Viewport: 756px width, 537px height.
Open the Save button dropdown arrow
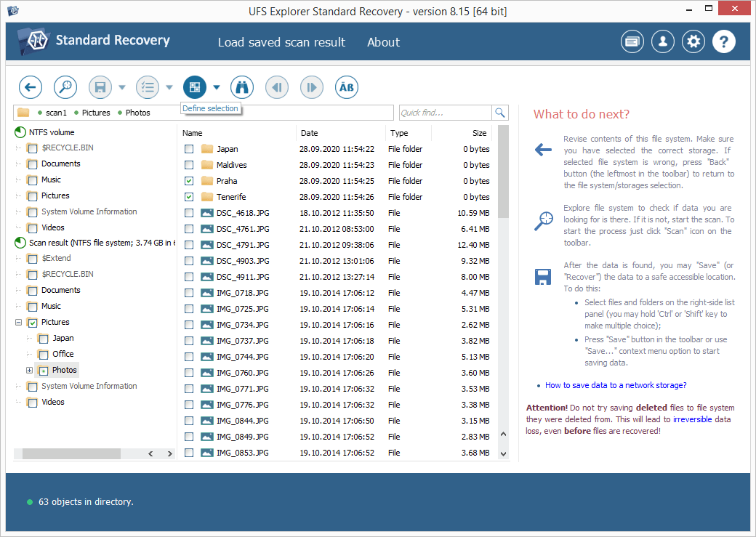(122, 87)
